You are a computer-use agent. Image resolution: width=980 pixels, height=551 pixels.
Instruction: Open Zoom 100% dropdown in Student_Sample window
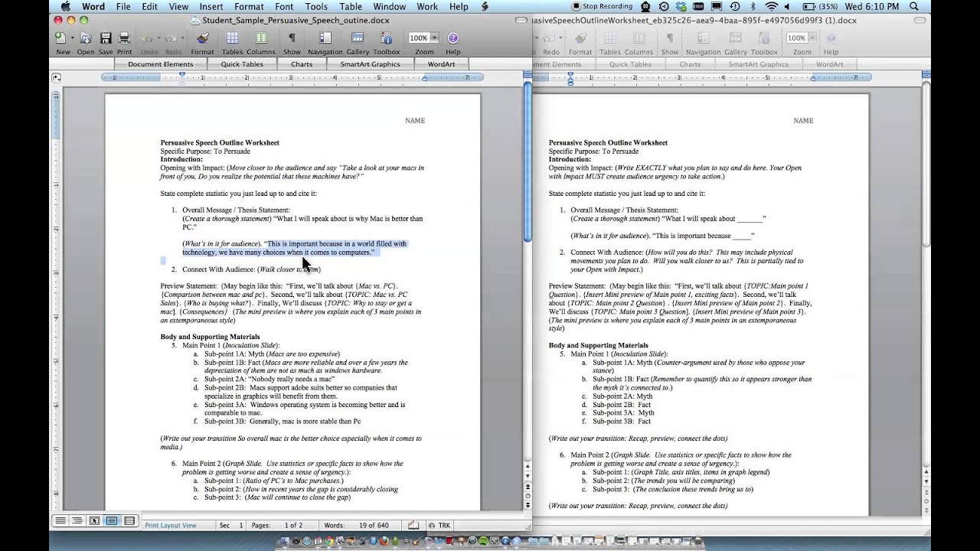click(x=435, y=37)
